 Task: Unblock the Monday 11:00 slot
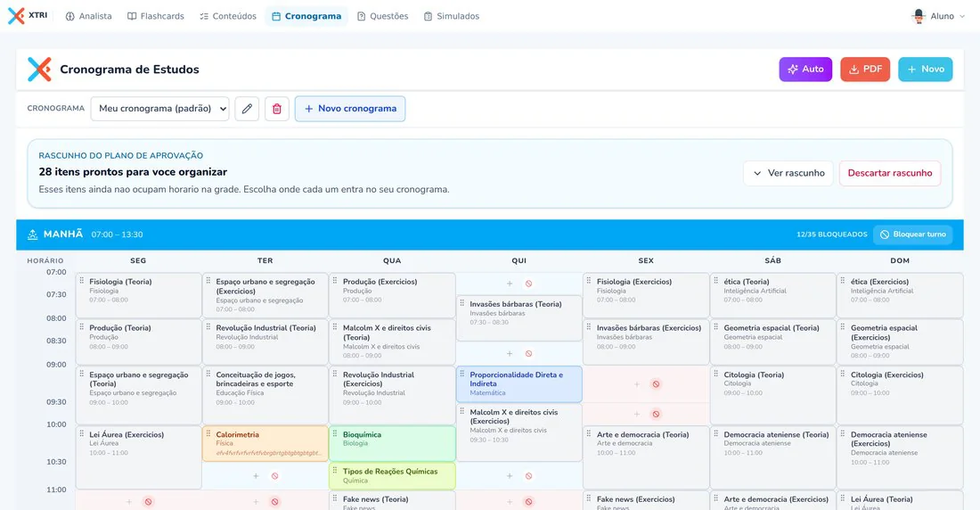[148, 502]
